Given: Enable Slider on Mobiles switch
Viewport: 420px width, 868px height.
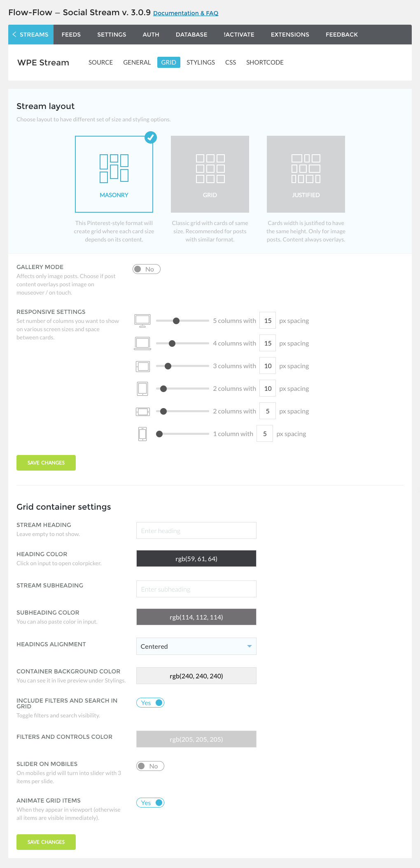Looking at the screenshot, I should 150,766.
